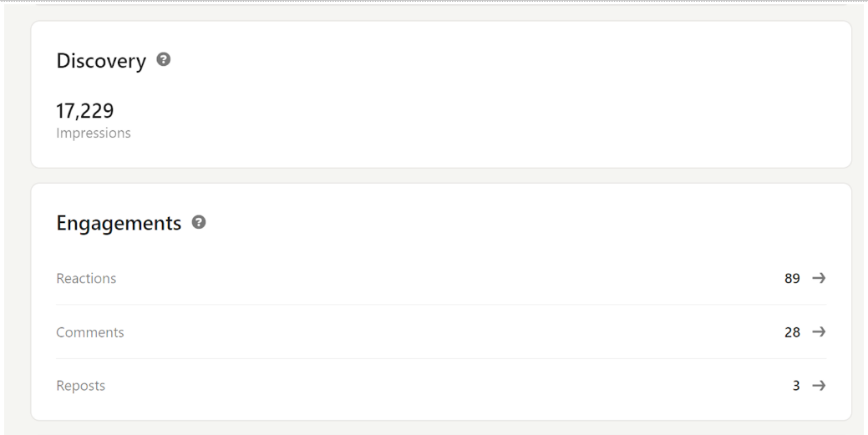Screen dimensions: 868x435
Task: Click the Engagements heading
Action: point(119,223)
